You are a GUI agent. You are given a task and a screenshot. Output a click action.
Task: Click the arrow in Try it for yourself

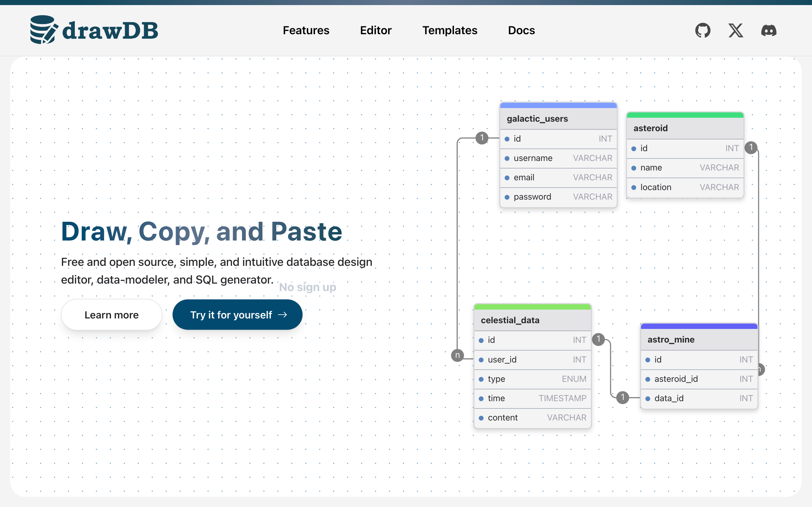click(x=283, y=315)
